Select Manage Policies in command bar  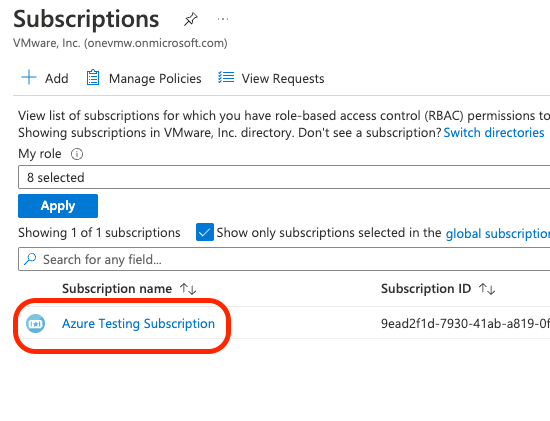point(144,78)
